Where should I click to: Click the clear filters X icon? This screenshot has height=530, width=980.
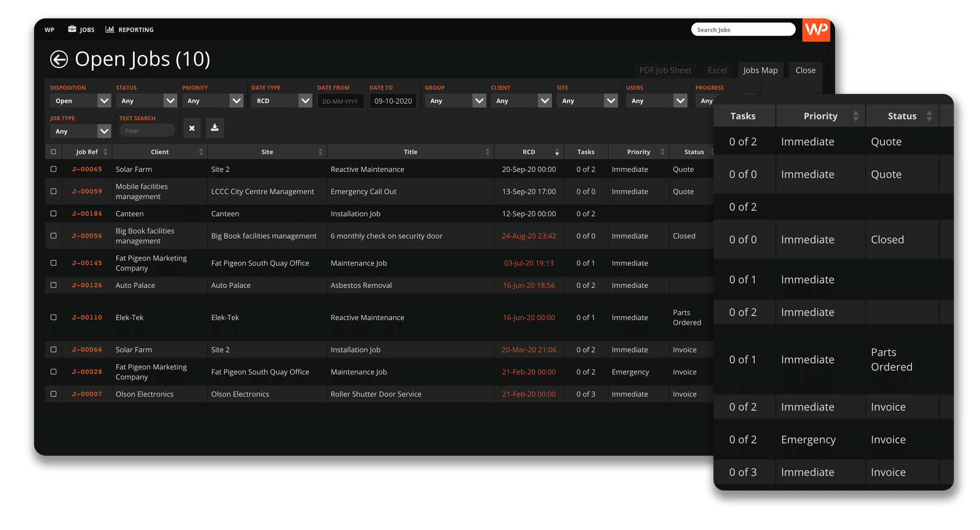tap(192, 128)
